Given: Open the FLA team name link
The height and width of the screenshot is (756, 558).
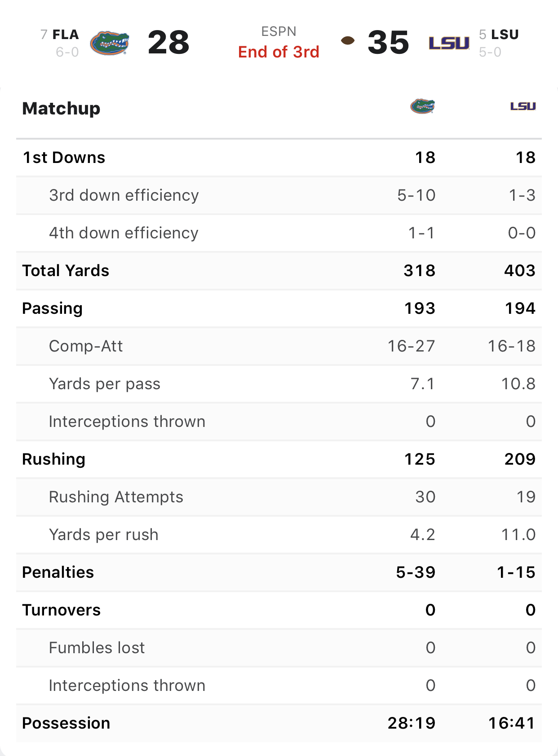Looking at the screenshot, I should pyautogui.click(x=66, y=35).
